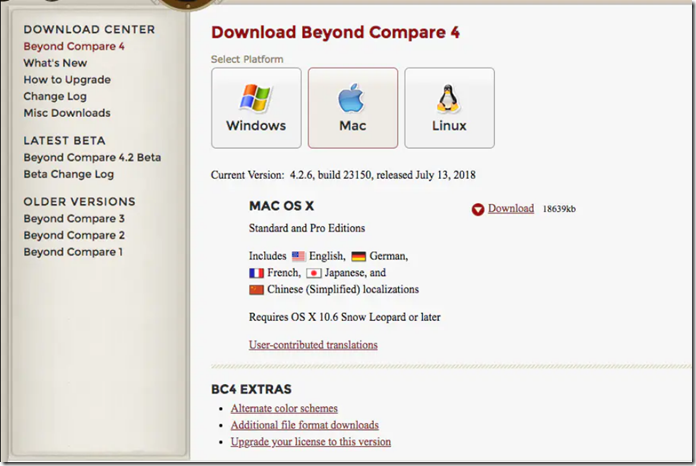Select the Windows platform button
Image resolution: width=696 pixels, height=466 pixels.
click(256, 108)
